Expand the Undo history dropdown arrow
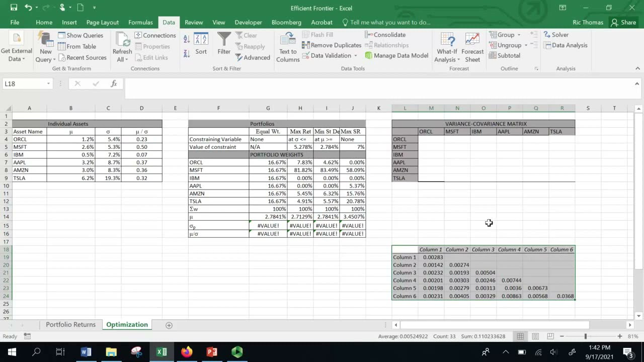The image size is (644, 362). [x=36, y=8]
